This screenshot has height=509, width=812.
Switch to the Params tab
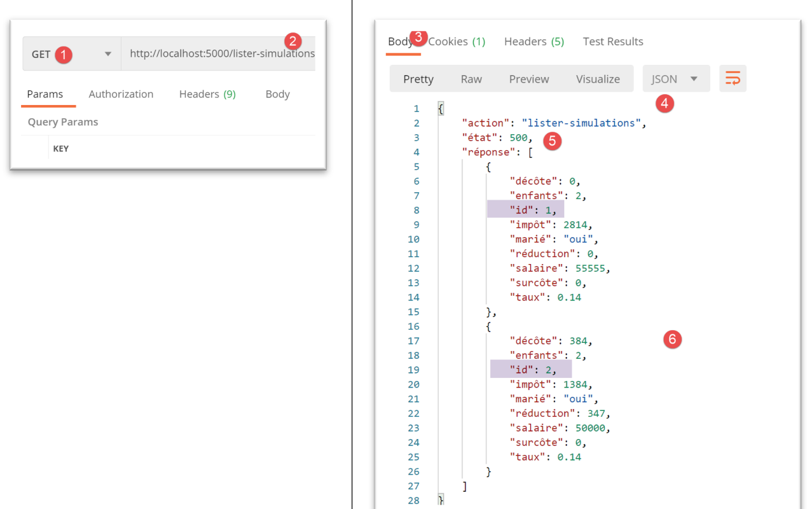click(45, 94)
